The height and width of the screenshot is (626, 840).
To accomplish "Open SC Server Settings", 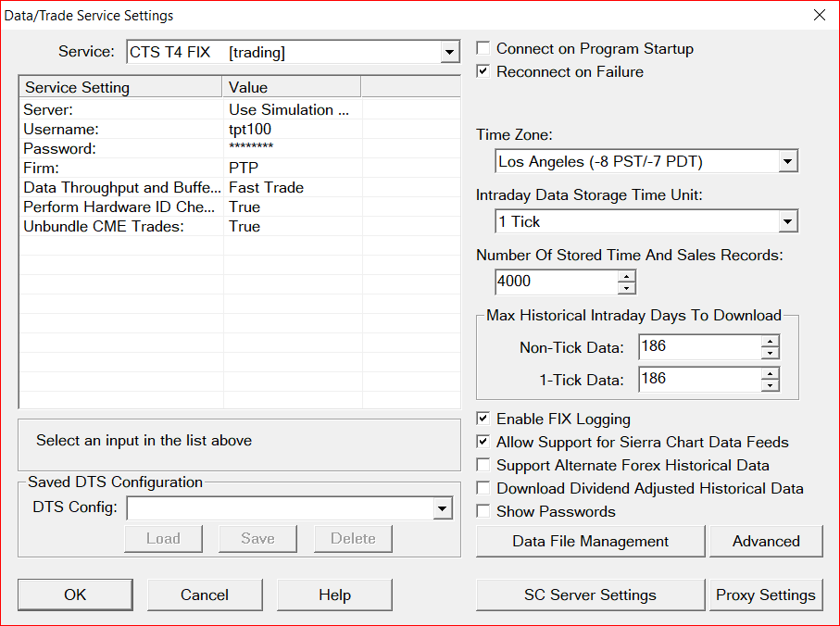I will pyautogui.click(x=590, y=595).
